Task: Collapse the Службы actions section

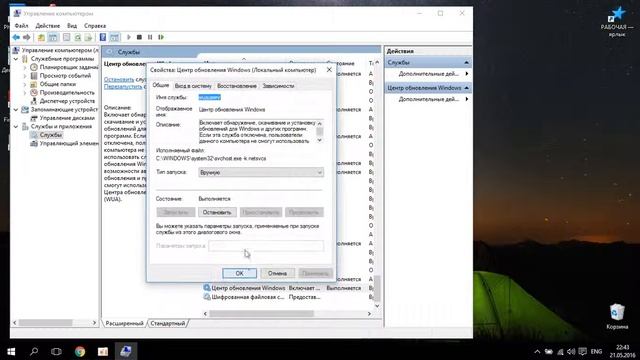Action: 466,62
